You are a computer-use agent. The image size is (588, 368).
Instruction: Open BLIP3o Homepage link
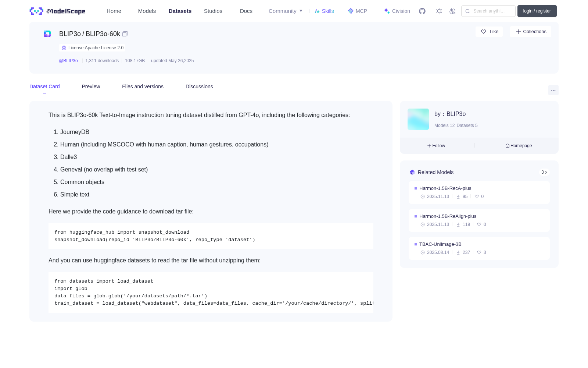519,146
